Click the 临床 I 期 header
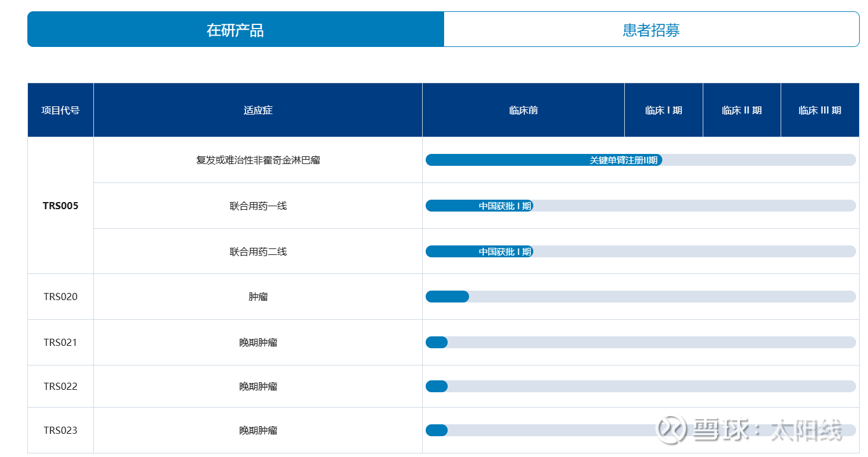 pos(663,110)
